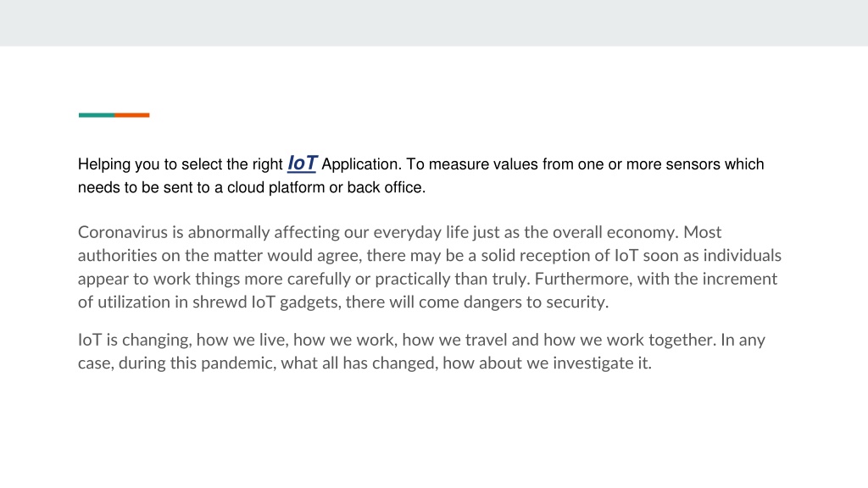Open the blue underlined IoT hyperlink
868x488 pixels.
[303, 164]
